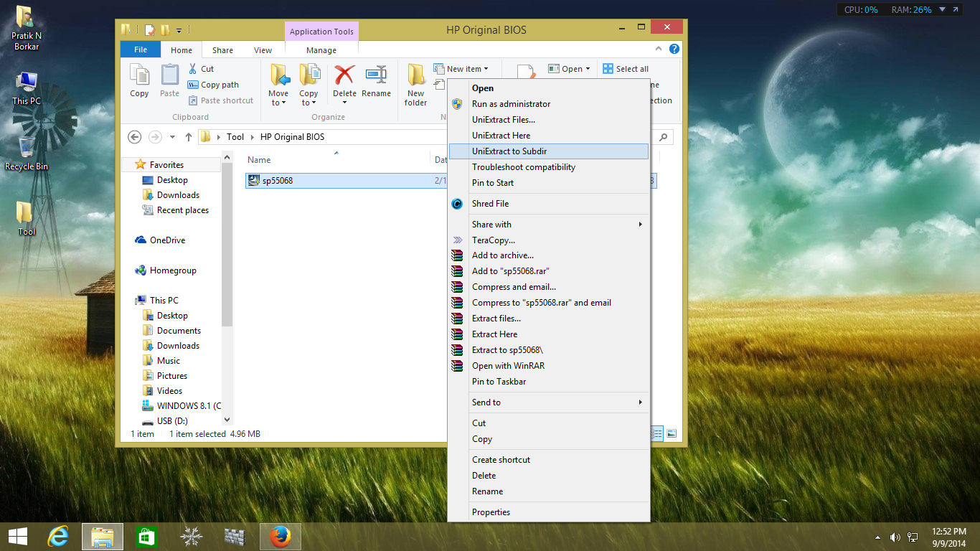Select Shred File in the context menu
The image size is (980, 551).
[548, 204]
